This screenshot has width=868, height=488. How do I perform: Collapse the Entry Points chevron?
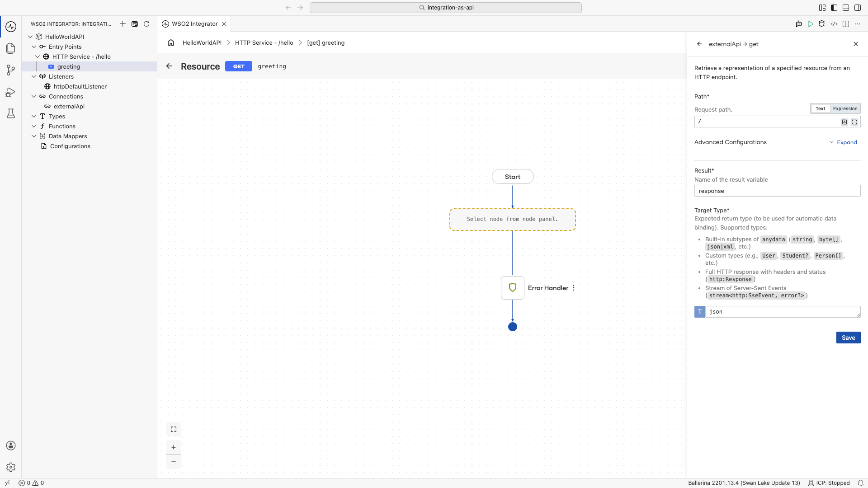point(34,47)
